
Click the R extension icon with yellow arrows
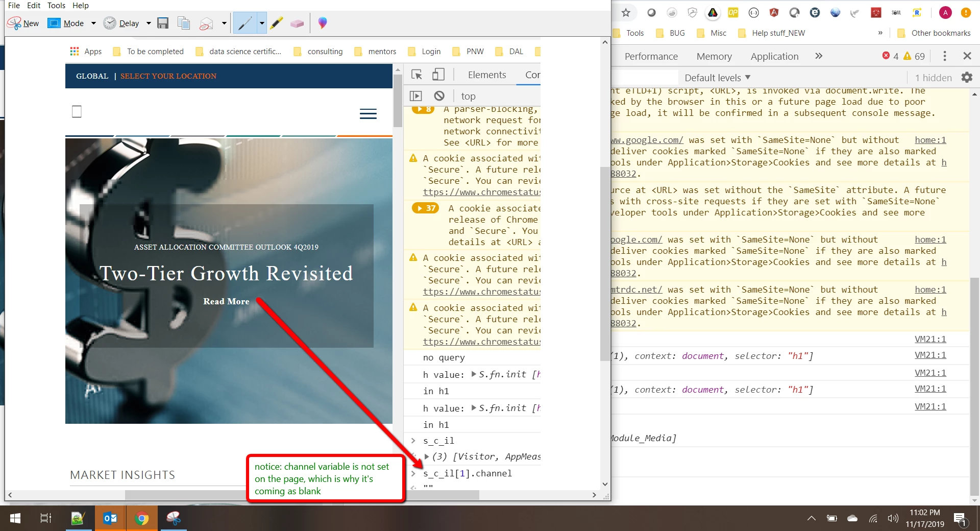pos(917,13)
